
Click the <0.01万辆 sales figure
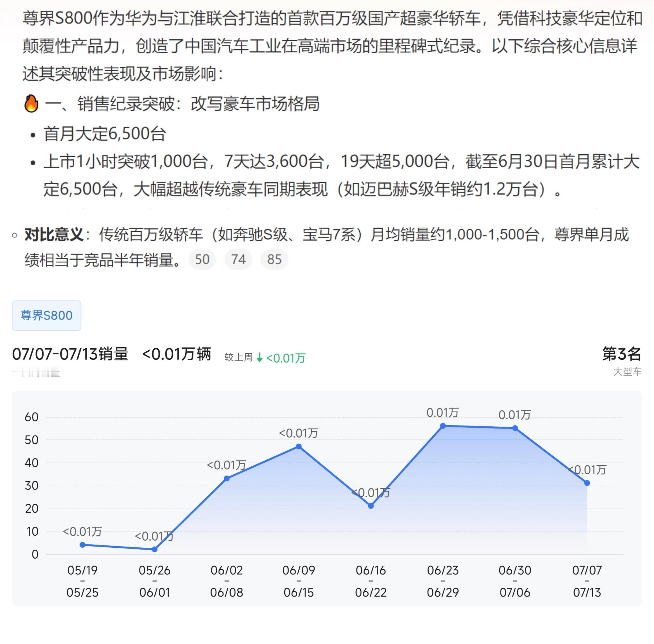pyautogui.click(x=177, y=354)
